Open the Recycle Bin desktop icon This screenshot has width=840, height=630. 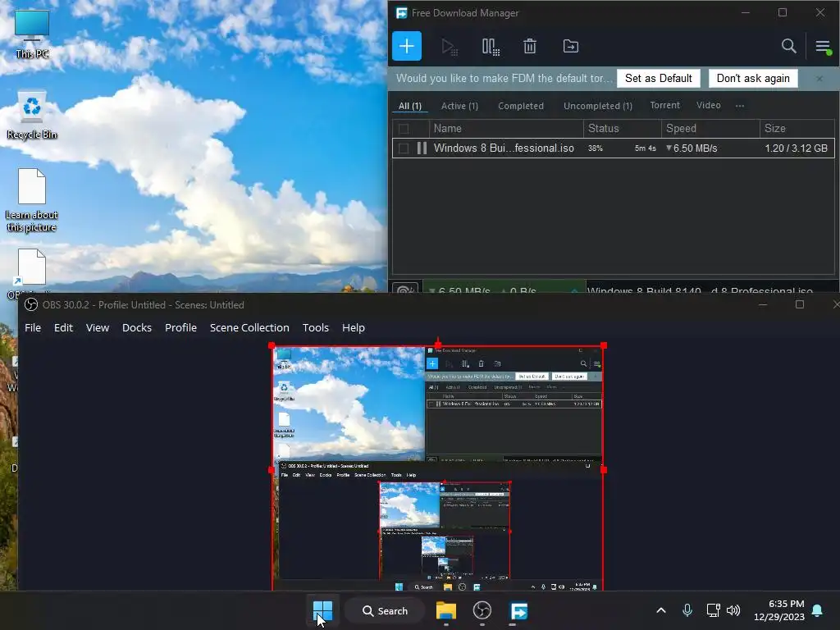tap(32, 115)
